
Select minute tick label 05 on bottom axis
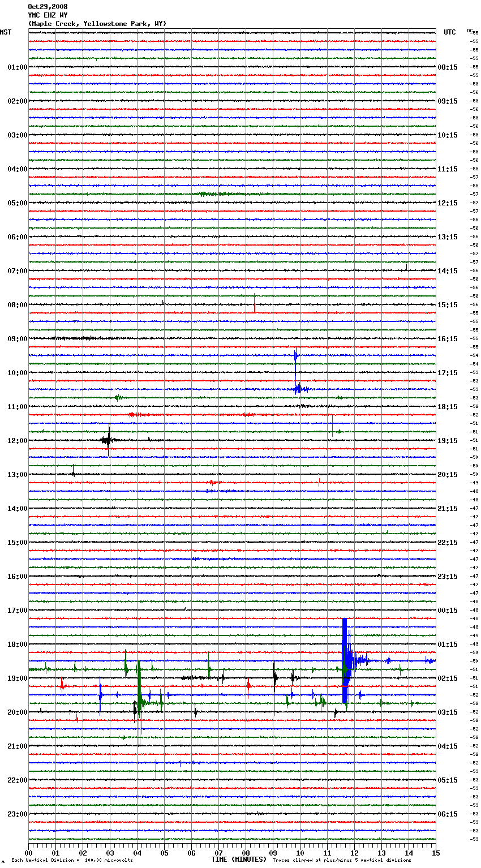tap(164, 853)
